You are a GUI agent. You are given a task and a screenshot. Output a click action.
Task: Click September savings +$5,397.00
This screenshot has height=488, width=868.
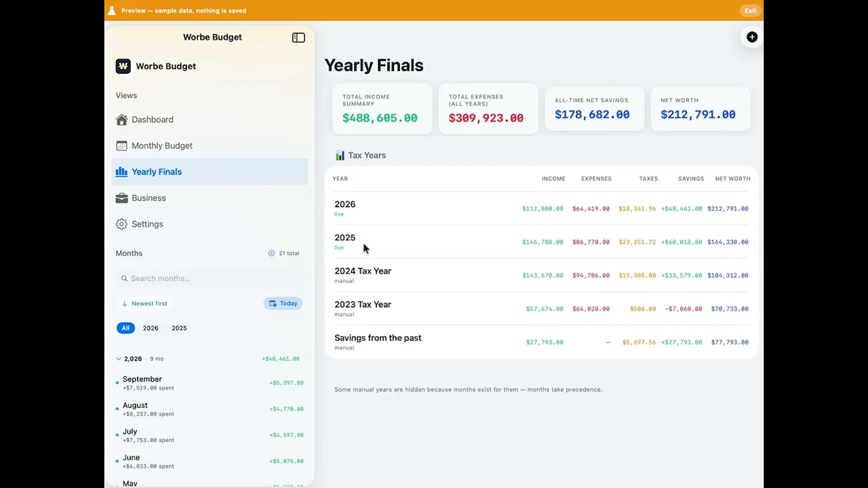tap(286, 383)
